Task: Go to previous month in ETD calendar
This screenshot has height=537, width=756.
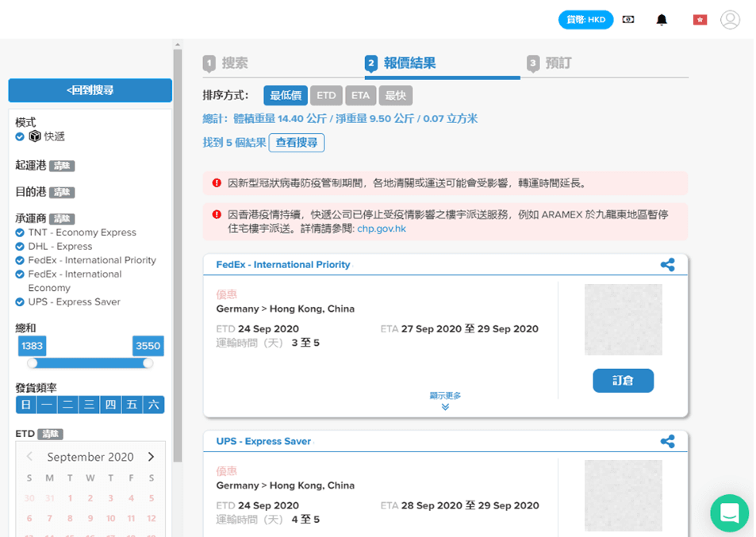Action: tap(29, 457)
